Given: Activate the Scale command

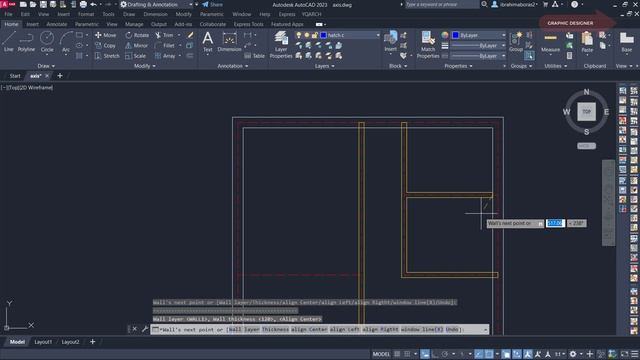Looking at the screenshot, I should click(136, 56).
